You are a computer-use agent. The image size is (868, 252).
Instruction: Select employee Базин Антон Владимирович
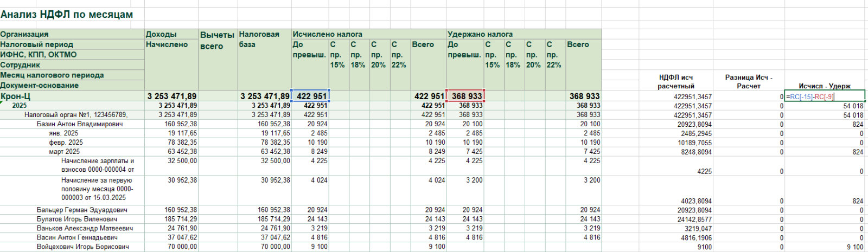[x=79, y=124]
